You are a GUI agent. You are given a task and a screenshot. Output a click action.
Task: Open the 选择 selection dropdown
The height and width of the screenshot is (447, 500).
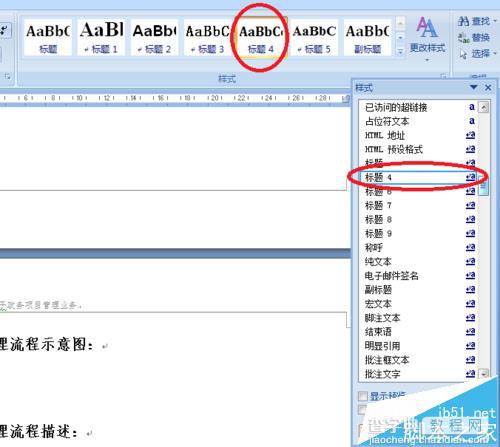tap(477, 53)
